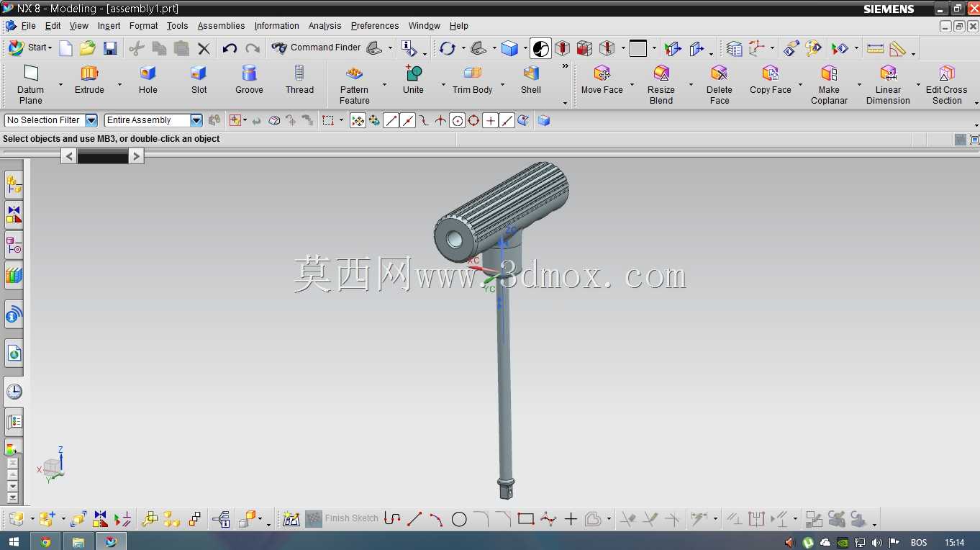The width and height of the screenshot is (980, 550).
Task: Select the Extrude feature tool
Action: point(89,79)
